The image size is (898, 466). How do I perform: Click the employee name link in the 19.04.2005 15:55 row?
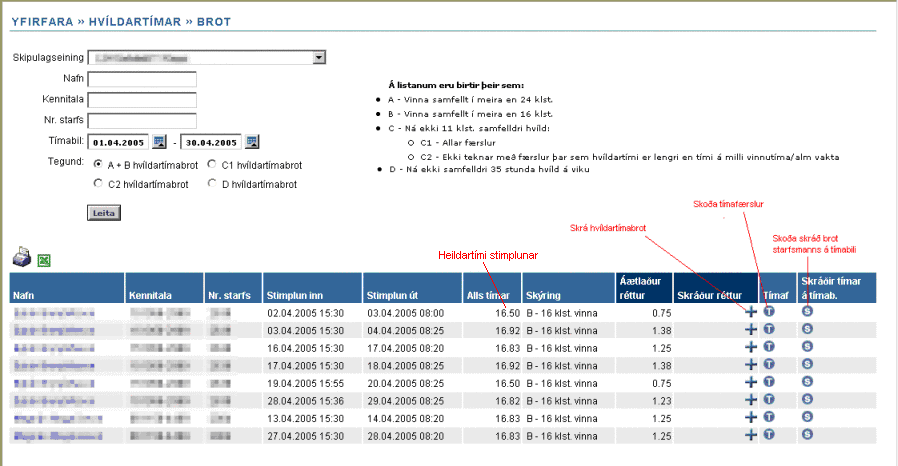pos(54,384)
